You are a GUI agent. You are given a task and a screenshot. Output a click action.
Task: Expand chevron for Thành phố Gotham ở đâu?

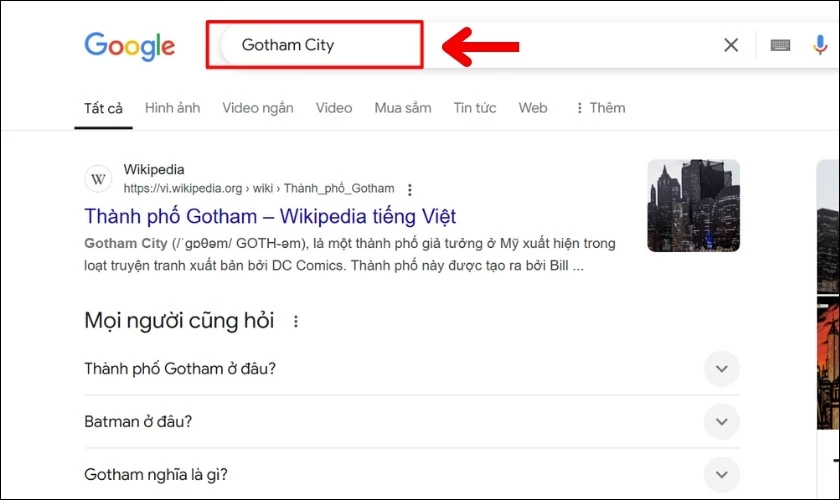[722, 369]
